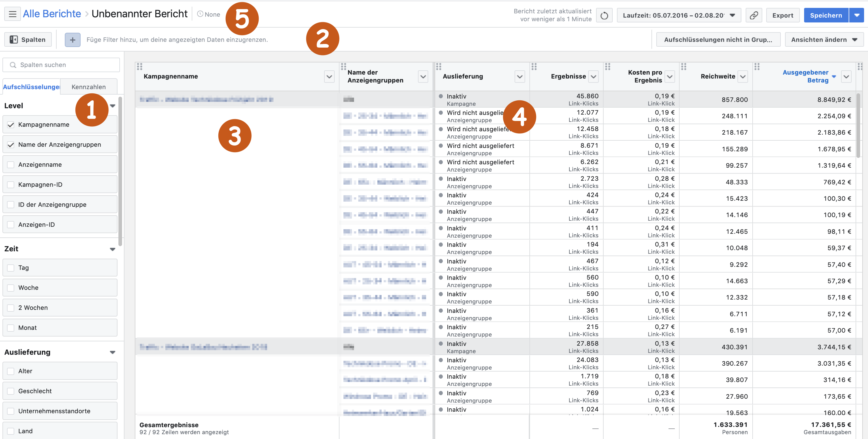Click the refresh report icon

click(604, 15)
